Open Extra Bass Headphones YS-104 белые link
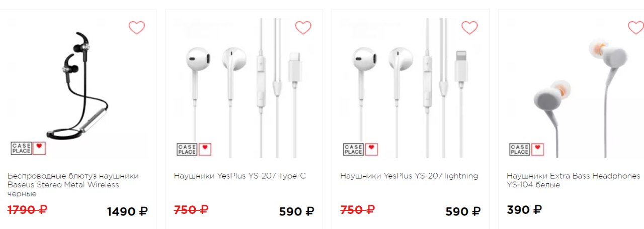Viewport: 644px width, 229px height. click(x=574, y=180)
